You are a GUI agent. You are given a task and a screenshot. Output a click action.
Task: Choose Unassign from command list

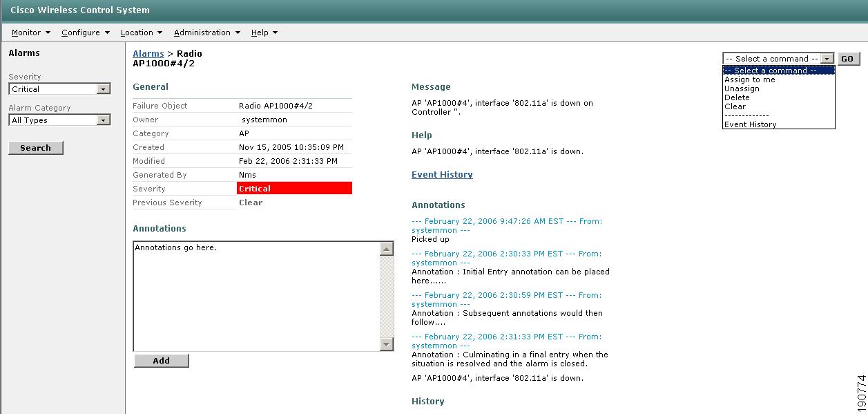pyautogui.click(x=742, y=88)
